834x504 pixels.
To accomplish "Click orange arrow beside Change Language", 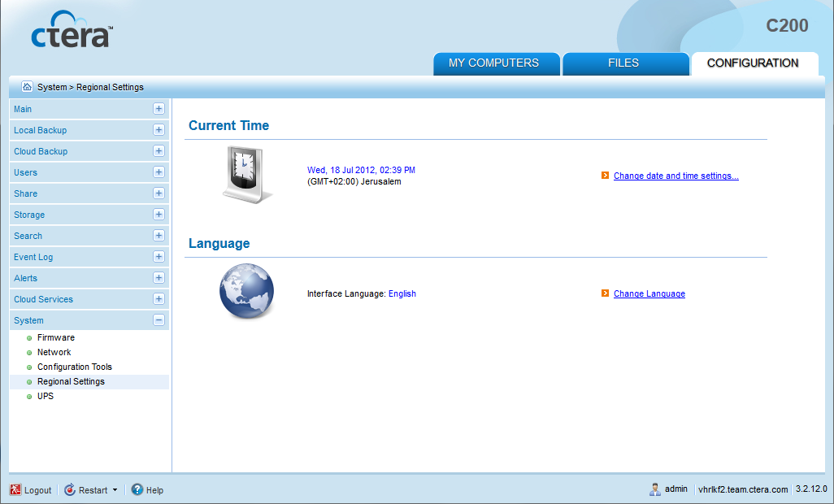I will pyautogui.click(x=605, y=293).
